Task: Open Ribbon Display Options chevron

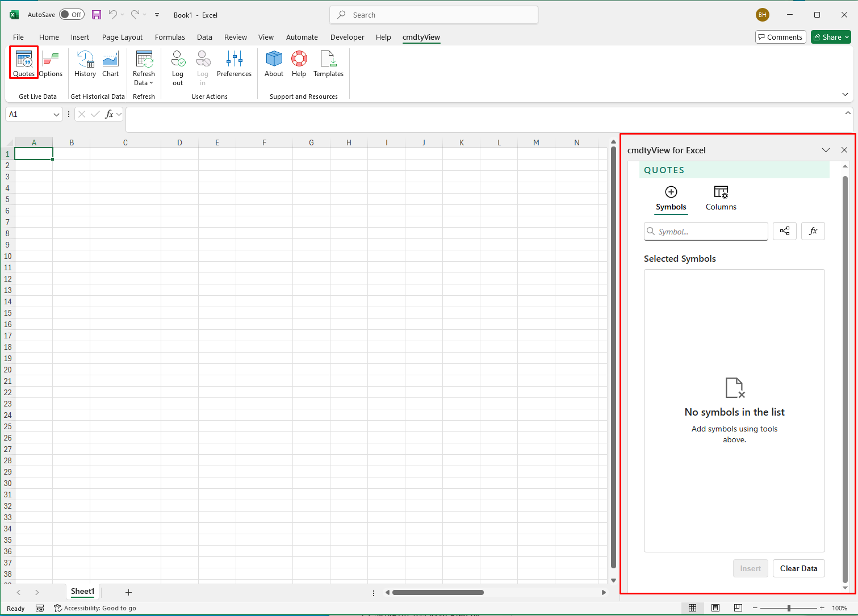Action: [845, 94]
